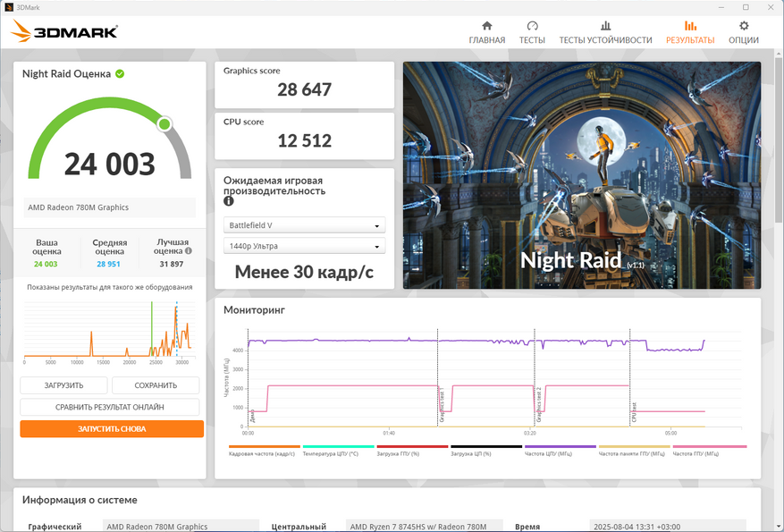This screenshot has width=784, height=532.
Task: Open the Главная home icon
Action: [486, 27]
